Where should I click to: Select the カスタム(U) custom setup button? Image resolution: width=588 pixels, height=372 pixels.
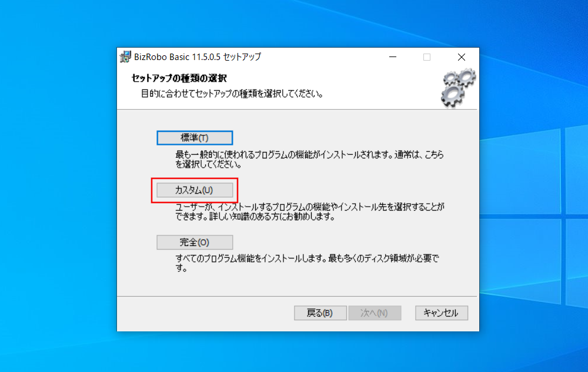coord(195,190)
